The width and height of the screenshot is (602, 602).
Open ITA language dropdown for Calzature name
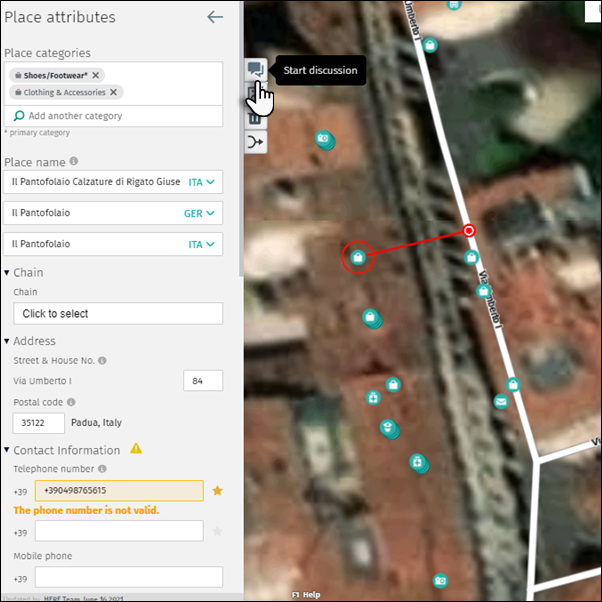coord(201,182)
